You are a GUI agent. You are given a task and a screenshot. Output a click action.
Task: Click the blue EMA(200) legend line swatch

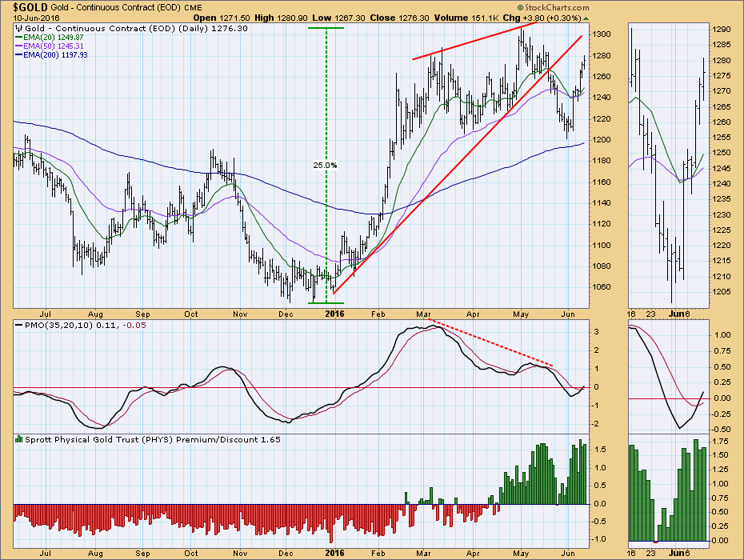point(19,56)
